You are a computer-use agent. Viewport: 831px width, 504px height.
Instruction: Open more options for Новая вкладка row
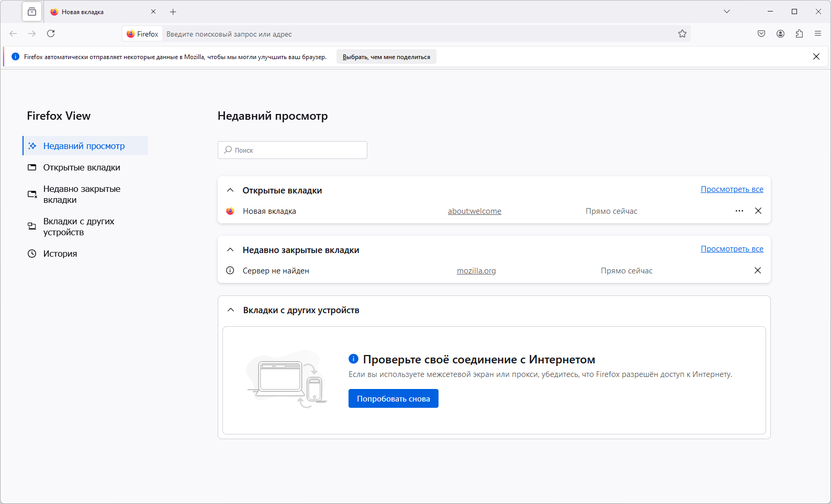tap(739, 211)
